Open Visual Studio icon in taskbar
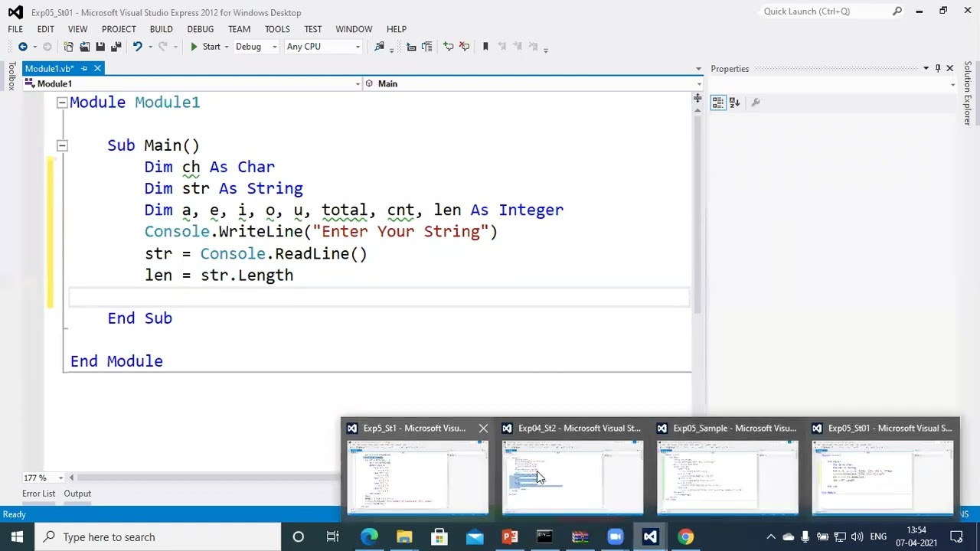Screen dimensions: 980x551 (650, 536)
